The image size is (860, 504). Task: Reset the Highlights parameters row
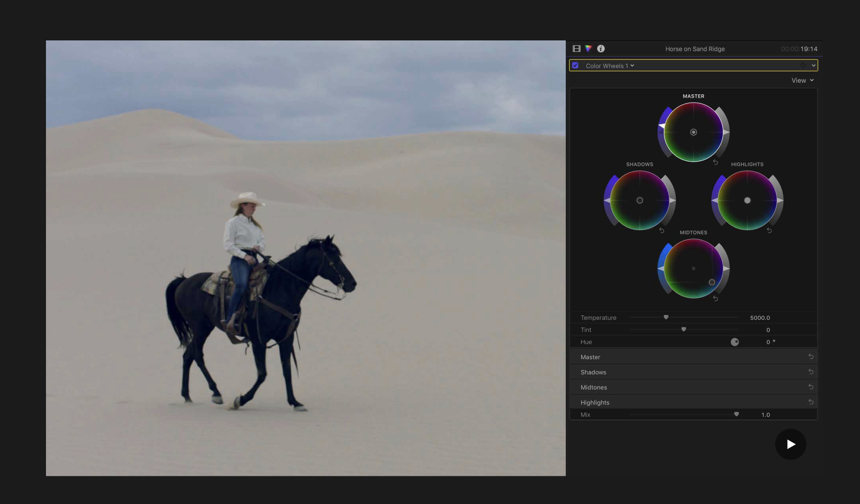click(811, 402)
